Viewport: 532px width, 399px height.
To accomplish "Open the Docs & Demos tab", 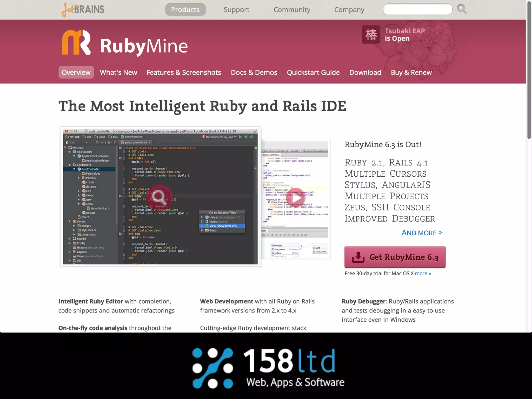I will coord(254,72).
